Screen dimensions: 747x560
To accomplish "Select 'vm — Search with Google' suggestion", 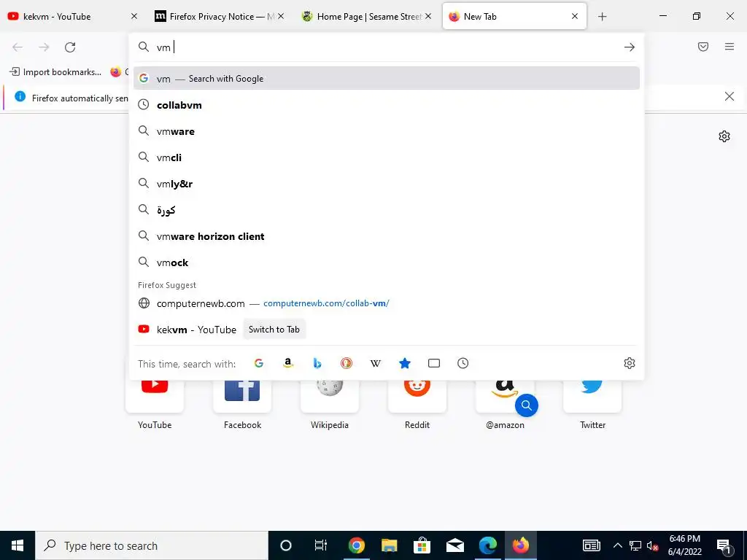I will 387,79.
